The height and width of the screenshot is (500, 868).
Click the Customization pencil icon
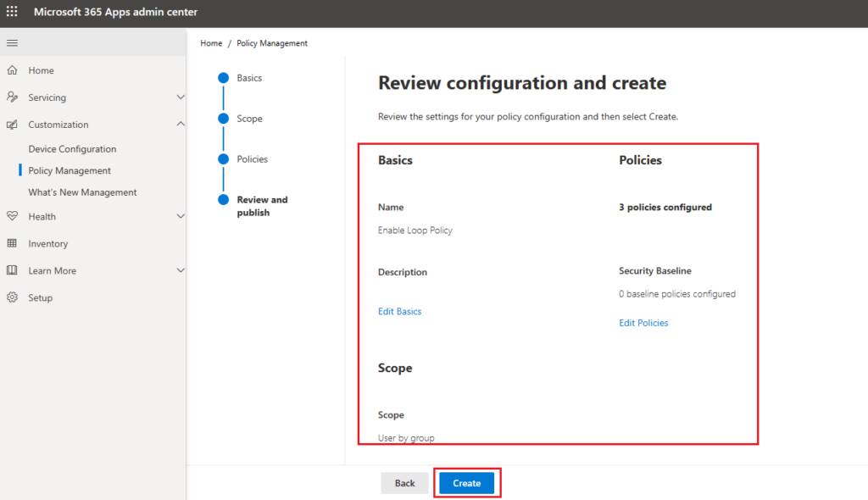(12, 124)
